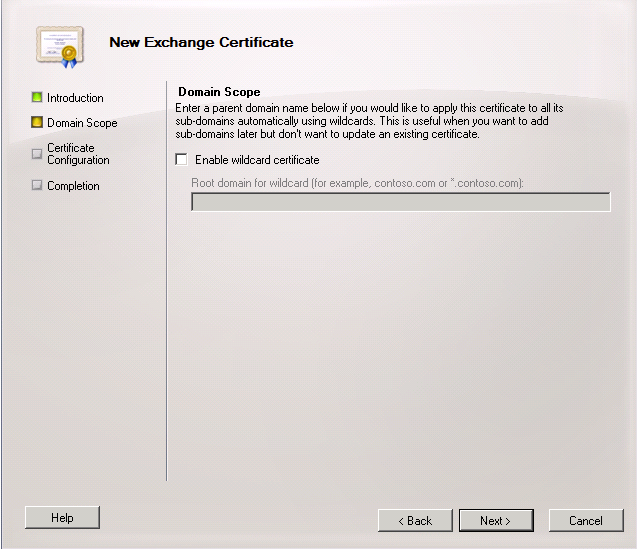Click the certificate ribbon wizard icon
The width and height of the screenshot is (637, 549).
click(60, 47)
